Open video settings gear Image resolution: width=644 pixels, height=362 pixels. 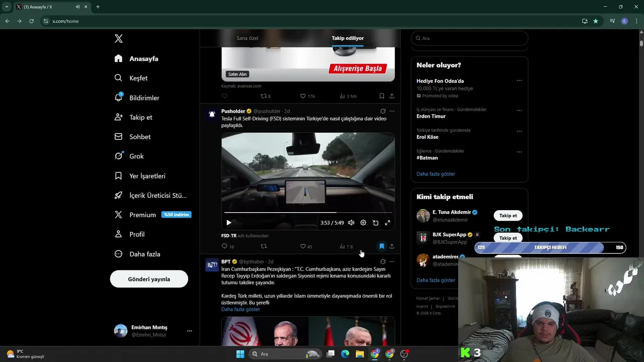(363, 223)
